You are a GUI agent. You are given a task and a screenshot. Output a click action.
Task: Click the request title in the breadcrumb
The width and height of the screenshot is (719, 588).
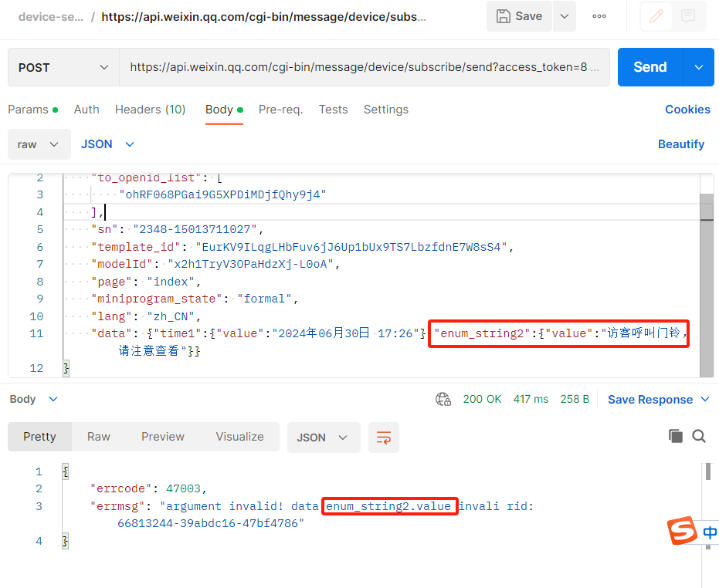(x=263, y=17)
